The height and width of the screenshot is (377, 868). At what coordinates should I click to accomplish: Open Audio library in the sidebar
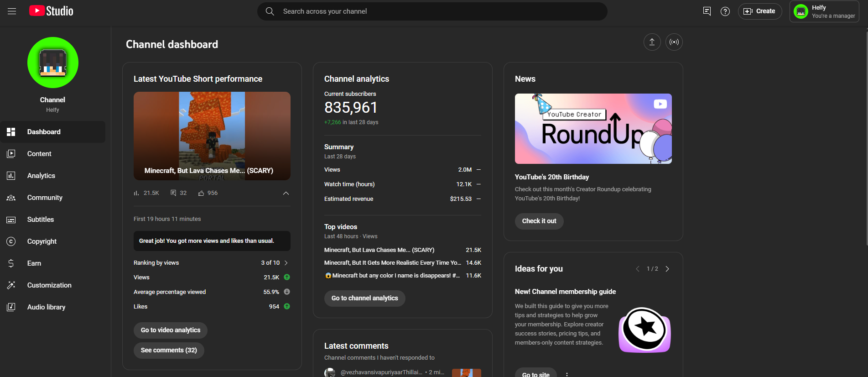tap(53, 307)
